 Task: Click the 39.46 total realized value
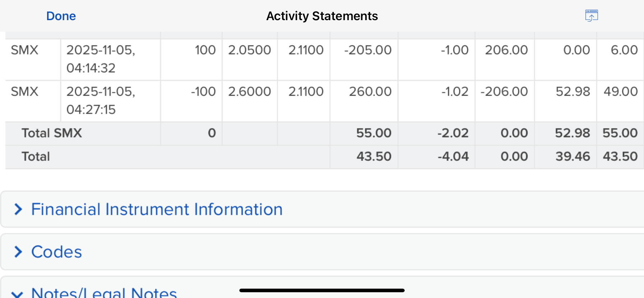coord(572,157)
